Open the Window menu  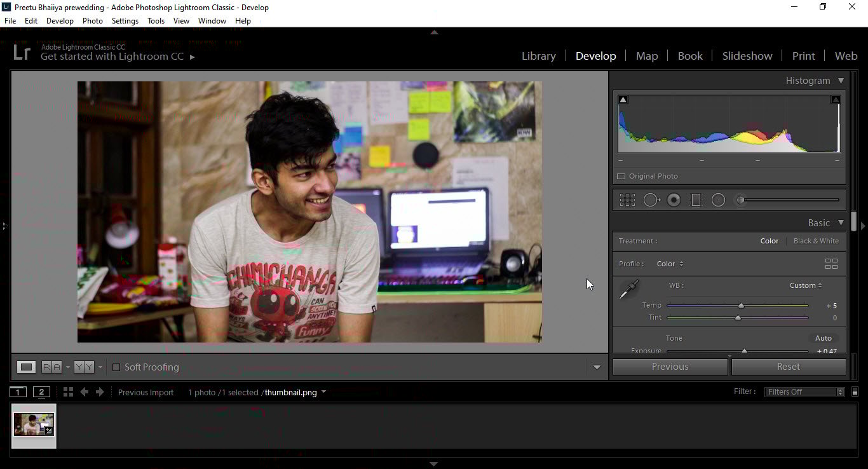[x=212, y=21]
